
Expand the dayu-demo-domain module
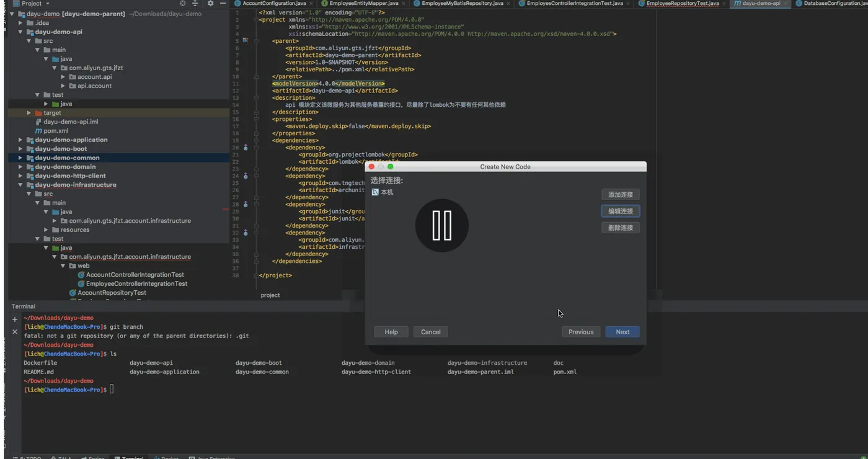pyautogui.click(x=20, y=167)
